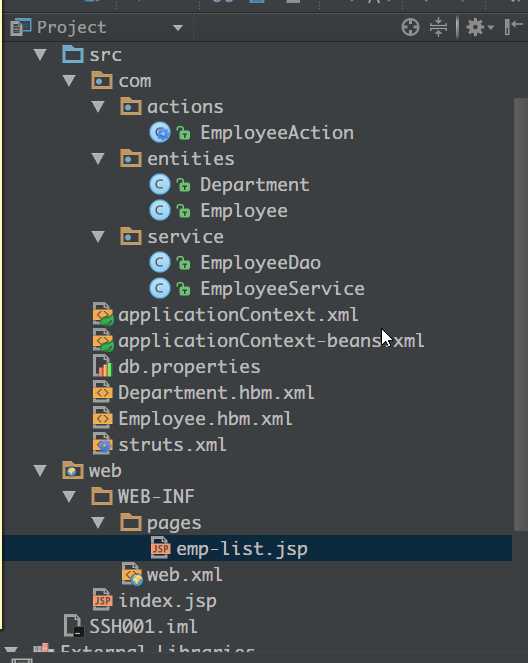
Task: Click the index.jsp file icon
Action: (103, 600)
